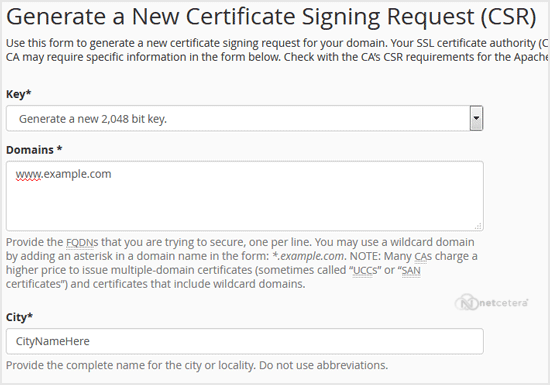
Task: Focus the City field containing CityNameHere
Action: 244,341
